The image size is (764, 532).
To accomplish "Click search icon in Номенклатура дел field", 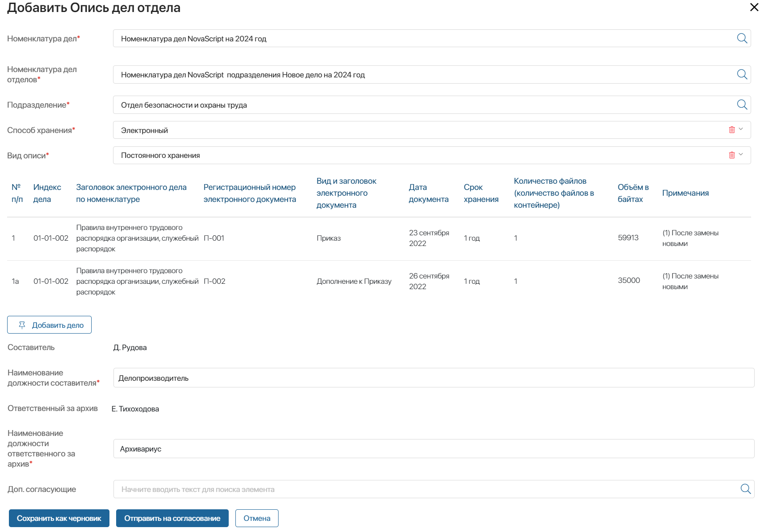I will pyautogui.click(x=742, y=38).
